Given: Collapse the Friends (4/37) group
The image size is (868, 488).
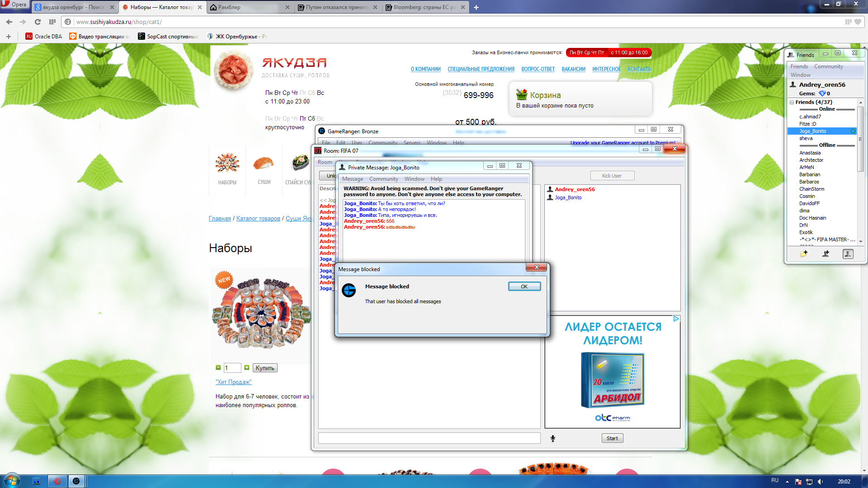Looking at the screenshot, I should tap(792, 103).
